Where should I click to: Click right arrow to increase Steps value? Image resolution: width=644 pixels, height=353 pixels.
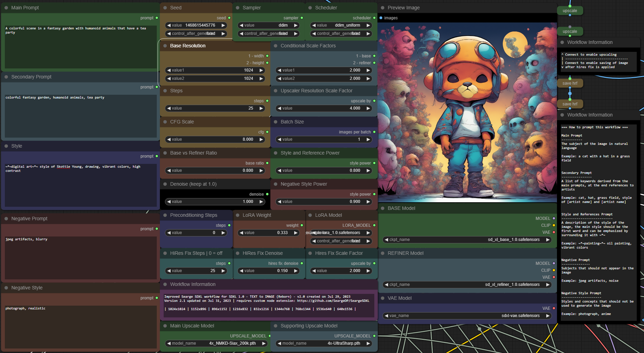[x=261, y=108]
